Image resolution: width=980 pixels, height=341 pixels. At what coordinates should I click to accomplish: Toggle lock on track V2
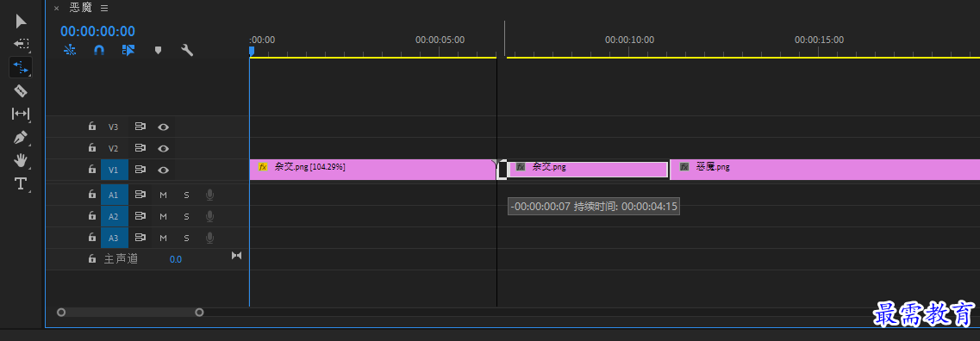point(92,148)
